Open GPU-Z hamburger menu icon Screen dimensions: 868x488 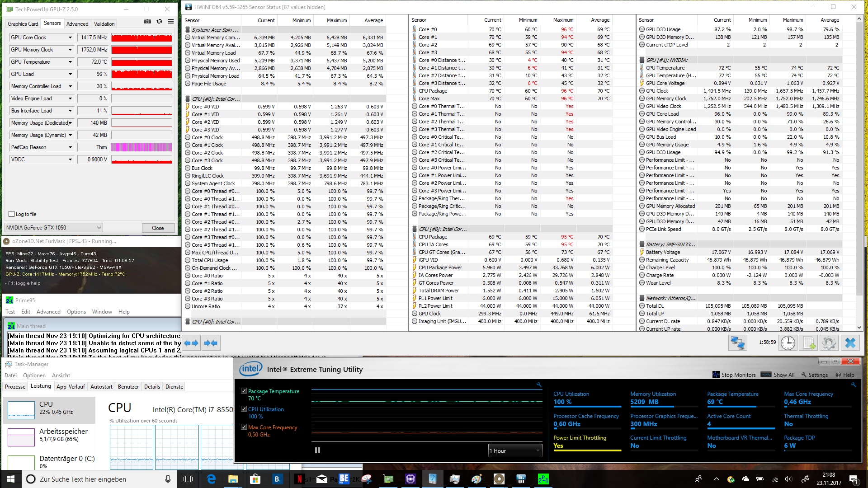[170, 21]
